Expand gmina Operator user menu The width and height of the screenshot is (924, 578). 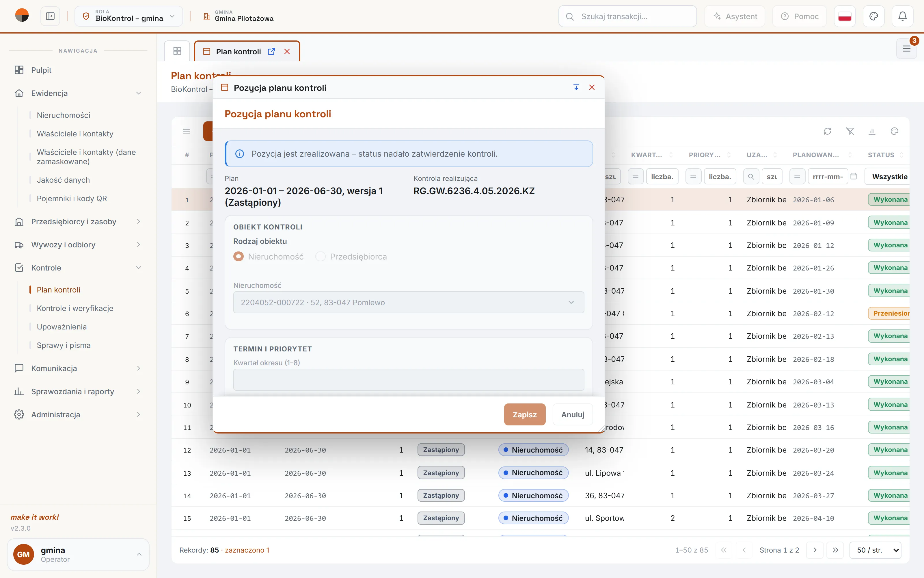(78, 554)
